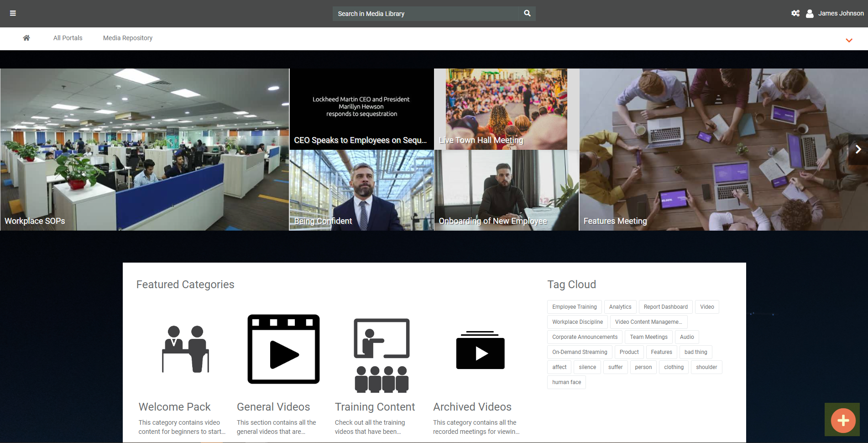Click the search magnifier icon
868x443 pixels.
point(527,13)
